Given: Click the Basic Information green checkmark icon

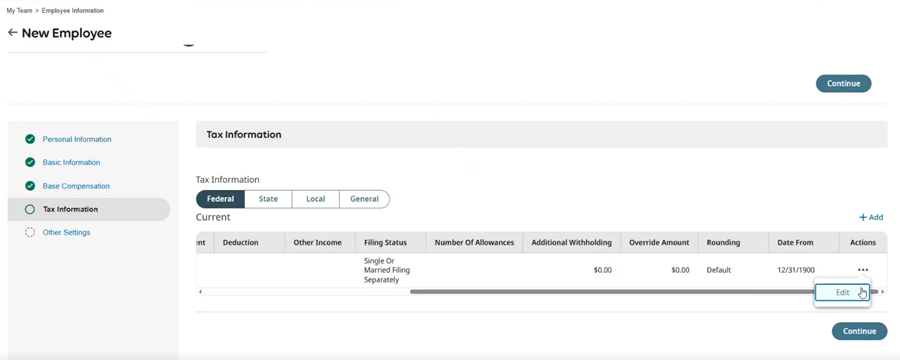Looking at the screenshot, I should [x=30, y=162].
